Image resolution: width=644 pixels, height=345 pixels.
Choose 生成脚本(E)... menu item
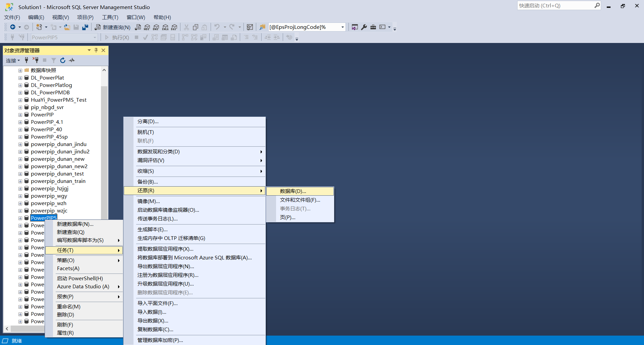point(195,229)
